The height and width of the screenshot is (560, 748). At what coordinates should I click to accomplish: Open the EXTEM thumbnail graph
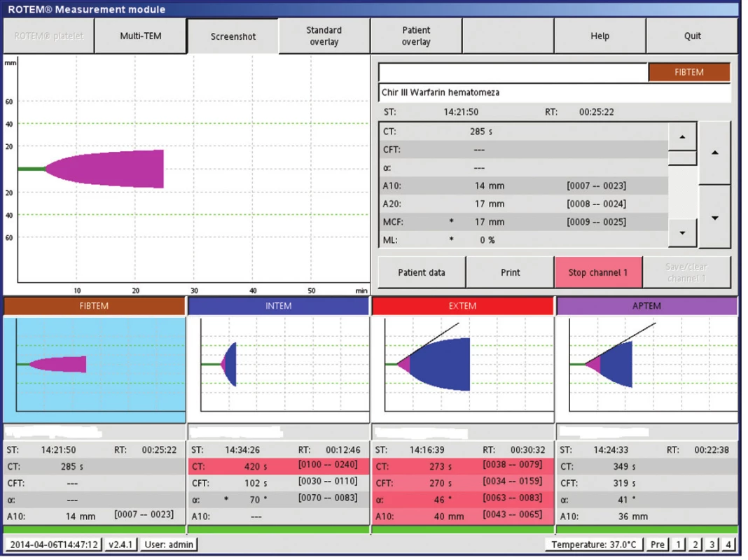(x=463, y=370)
